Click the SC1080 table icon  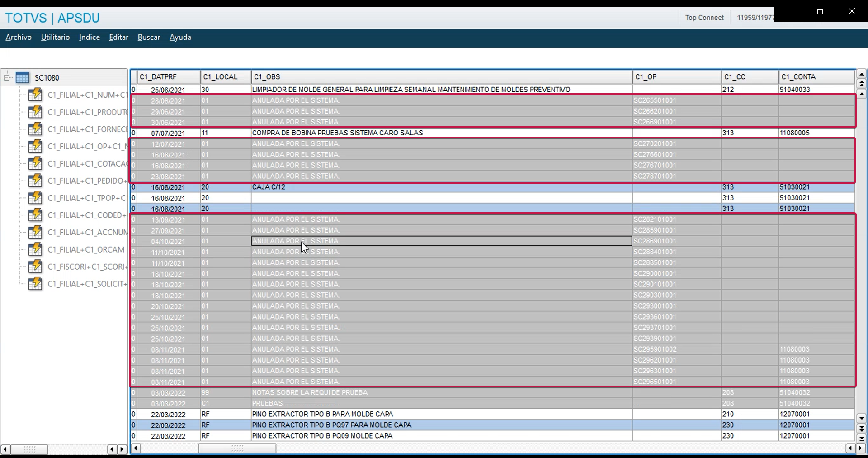pos(22,78)
